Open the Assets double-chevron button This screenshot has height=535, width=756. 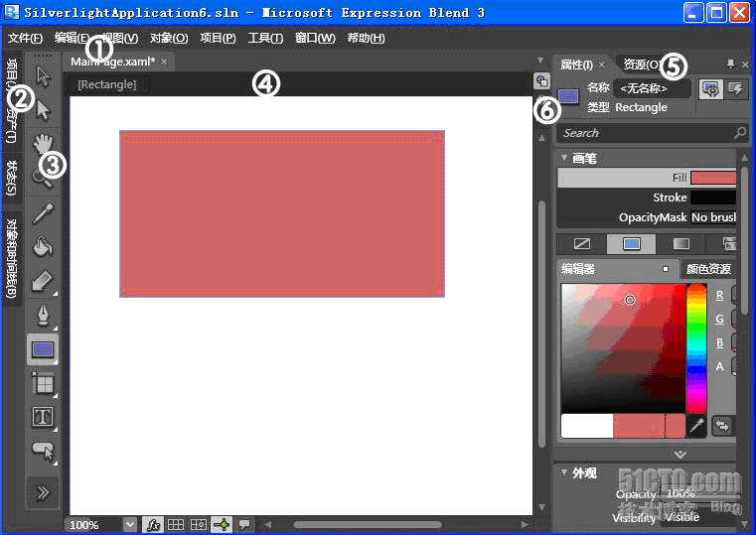coord(43,492)
